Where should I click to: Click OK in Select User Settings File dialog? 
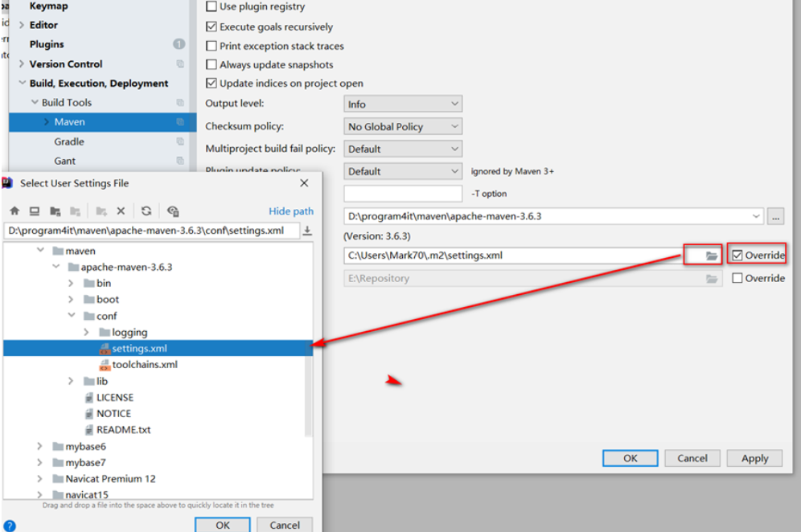(223, 525)
